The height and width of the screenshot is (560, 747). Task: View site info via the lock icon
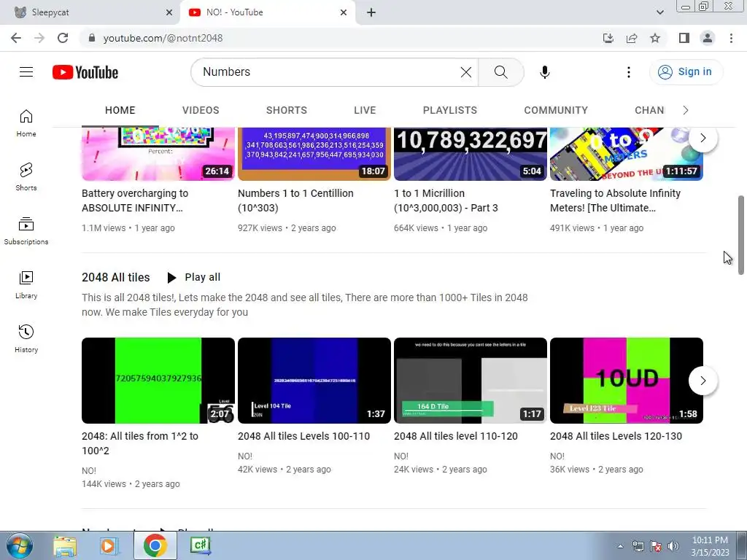point(92,38)
